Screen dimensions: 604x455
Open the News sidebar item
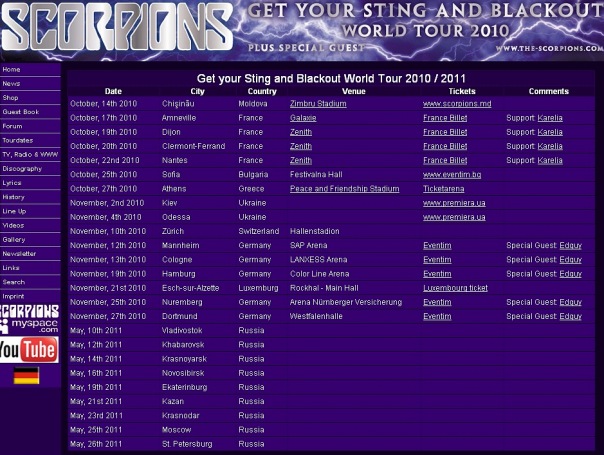pyautogui.click(x=11, y=84)
